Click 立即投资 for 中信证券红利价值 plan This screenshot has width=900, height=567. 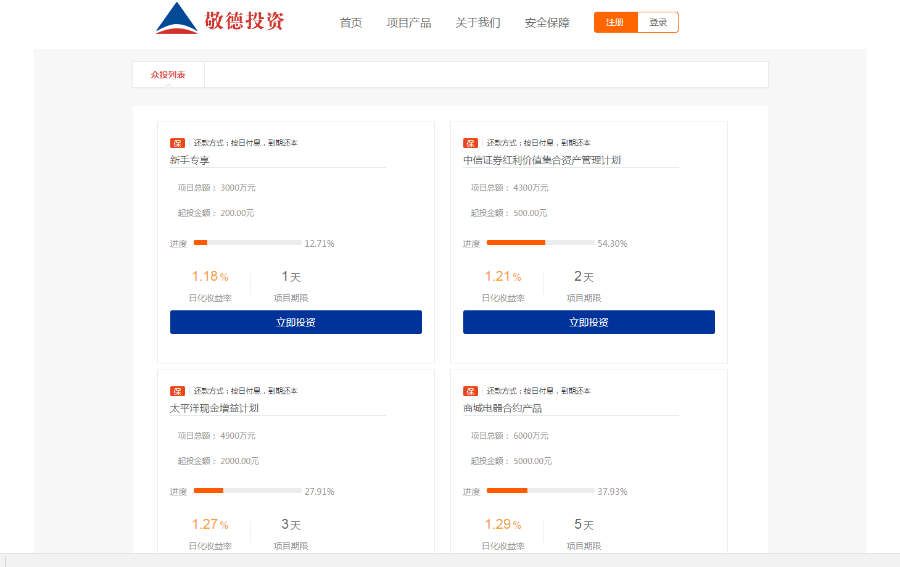coord(589,322)
